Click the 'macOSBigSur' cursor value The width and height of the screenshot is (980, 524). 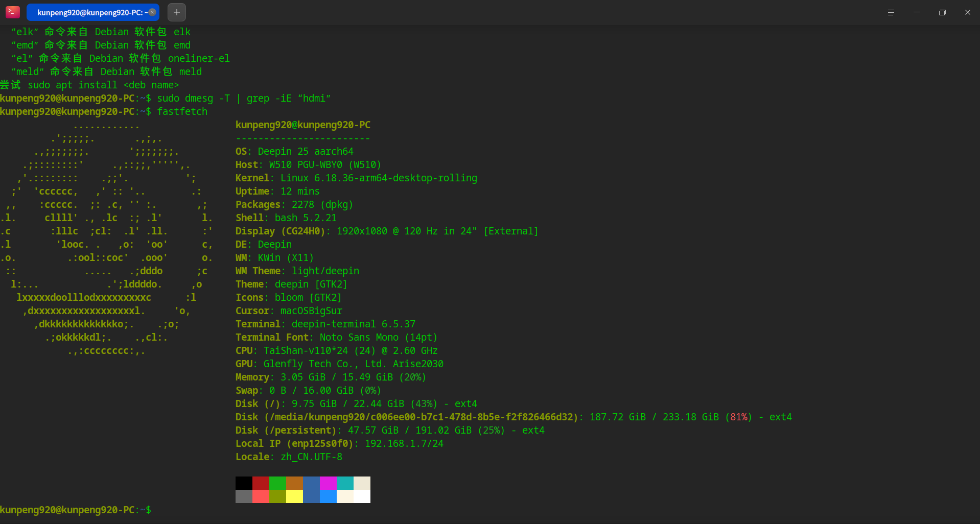[x=311, y=311]
